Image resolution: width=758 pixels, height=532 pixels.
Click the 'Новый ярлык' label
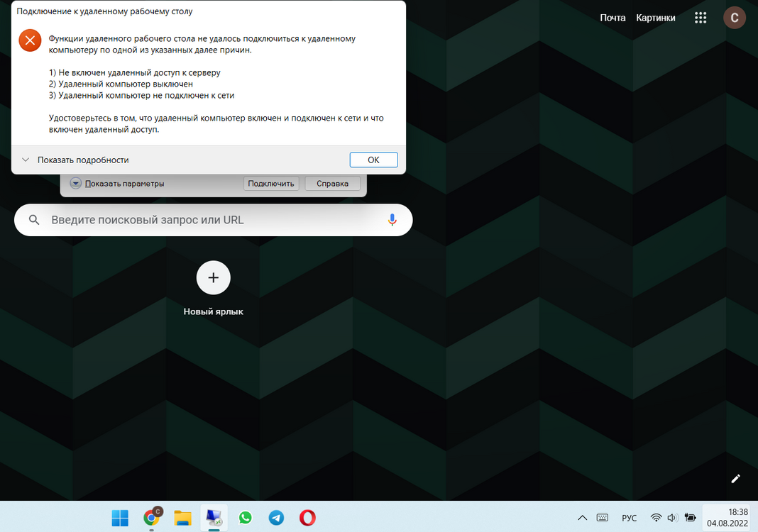[213, 311]
